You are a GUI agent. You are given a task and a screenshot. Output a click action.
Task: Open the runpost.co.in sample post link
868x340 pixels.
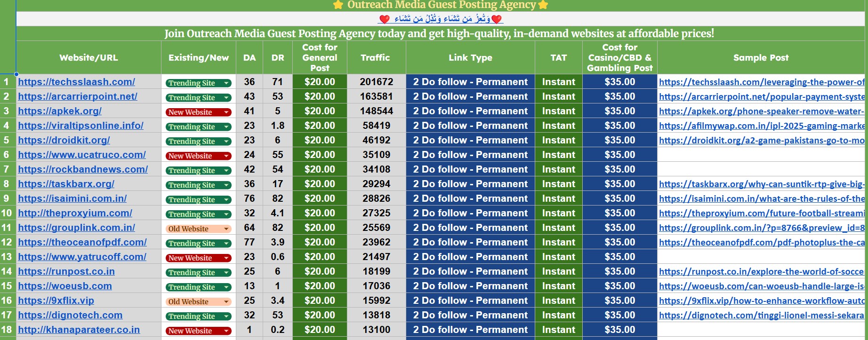pyautogui.click(x=762, y=271)
